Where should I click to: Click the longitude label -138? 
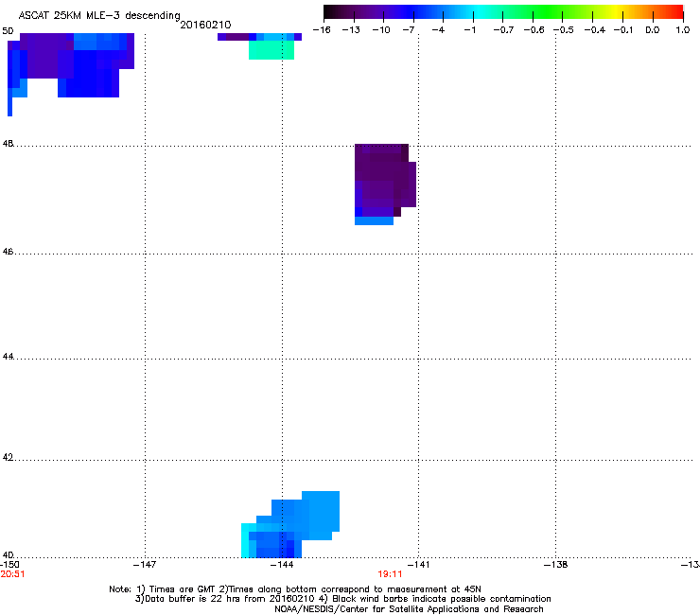(556, 565)
